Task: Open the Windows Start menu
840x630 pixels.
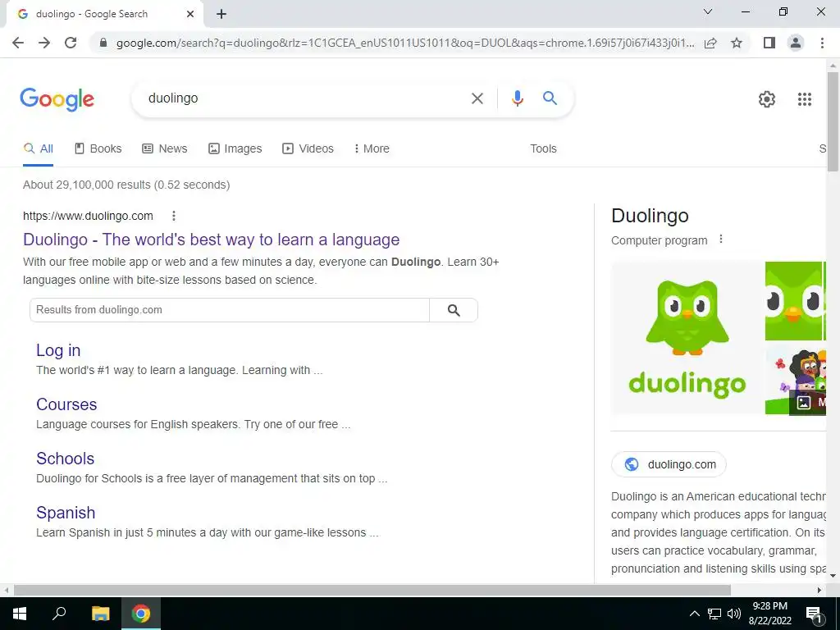Action: 20,614
